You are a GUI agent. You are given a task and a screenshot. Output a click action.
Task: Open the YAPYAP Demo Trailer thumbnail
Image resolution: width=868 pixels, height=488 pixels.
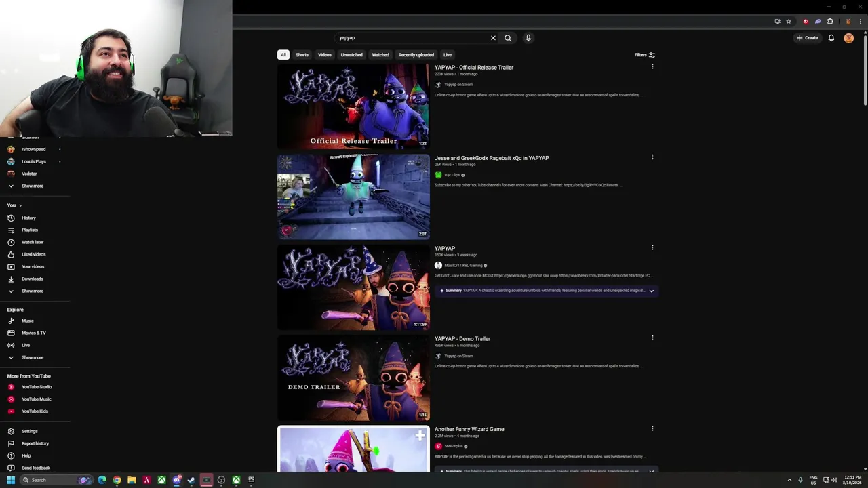click(x=353, y=378)
